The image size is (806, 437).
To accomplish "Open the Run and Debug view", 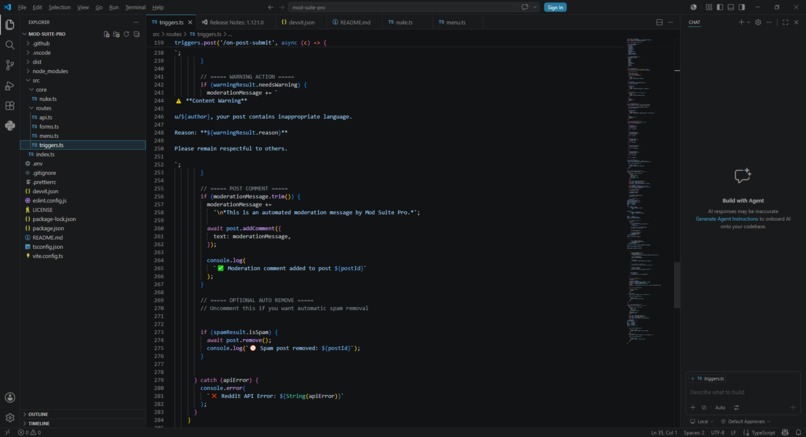I will pyautogui.click(x=10, y=85).
